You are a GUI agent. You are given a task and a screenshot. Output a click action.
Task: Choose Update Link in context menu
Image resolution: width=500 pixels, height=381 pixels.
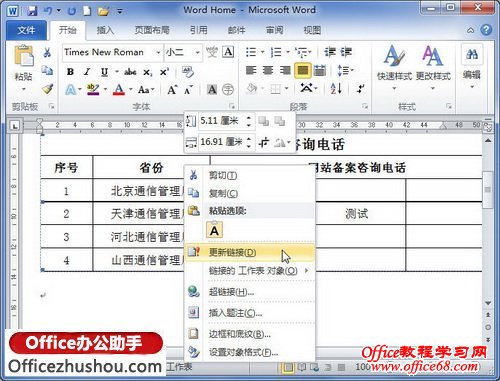249,252
